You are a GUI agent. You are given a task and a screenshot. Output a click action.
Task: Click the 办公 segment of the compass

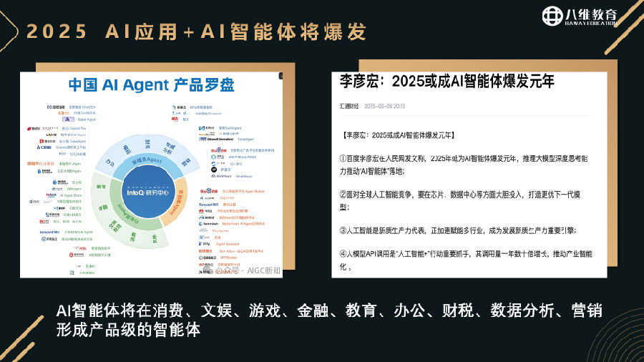pos(109,162)
